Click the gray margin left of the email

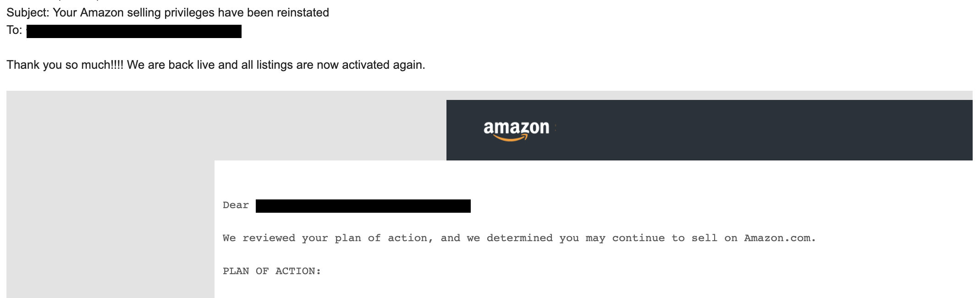coord(110,206)
